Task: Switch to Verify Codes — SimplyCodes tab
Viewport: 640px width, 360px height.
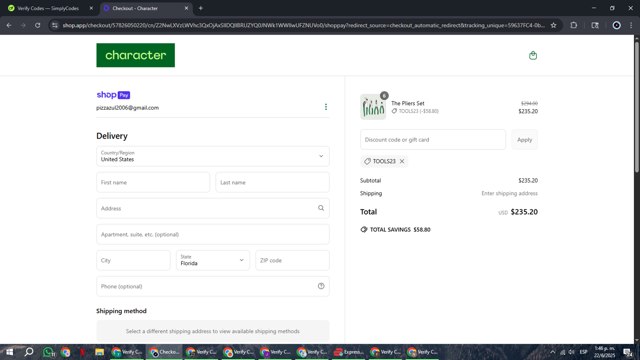Action: (x=48, y=8)
